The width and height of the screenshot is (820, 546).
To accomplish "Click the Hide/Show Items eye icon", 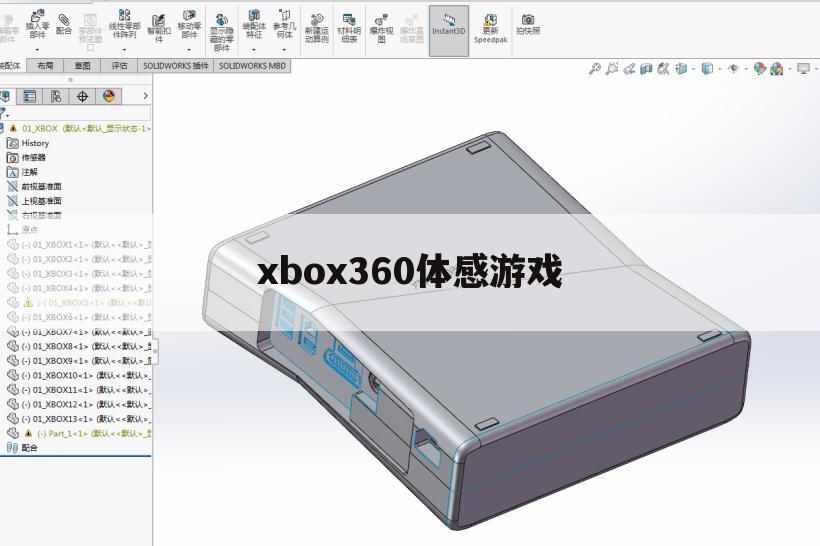I will point(733,69).
